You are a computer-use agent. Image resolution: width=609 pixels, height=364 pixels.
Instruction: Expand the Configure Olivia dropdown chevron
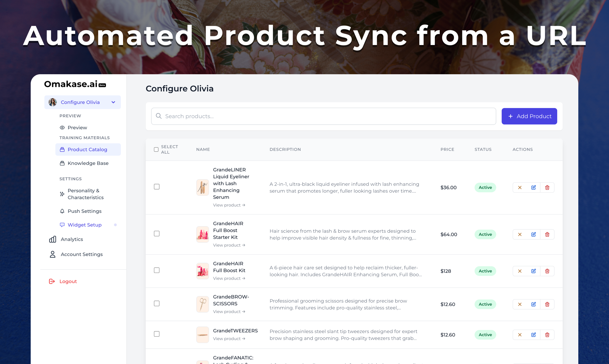click(113, 102)
